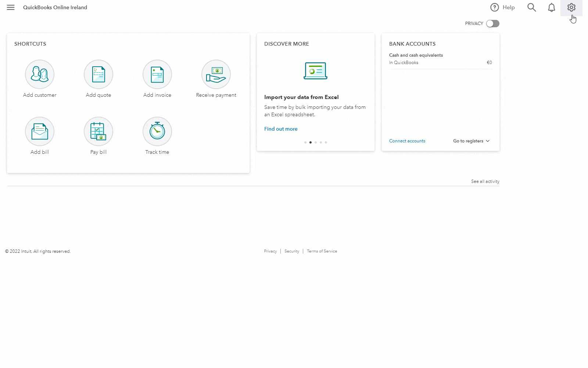Image resolution: width=588 pixels, height=368 pixels.
Task: Click the €0 balance value
Action: 489,63
